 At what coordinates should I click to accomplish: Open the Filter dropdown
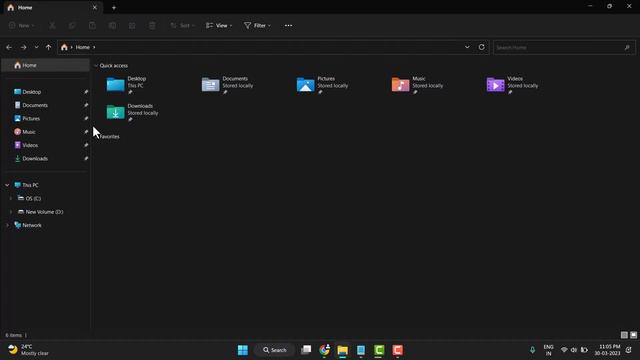pyautogui.click(x=257, y=25)
